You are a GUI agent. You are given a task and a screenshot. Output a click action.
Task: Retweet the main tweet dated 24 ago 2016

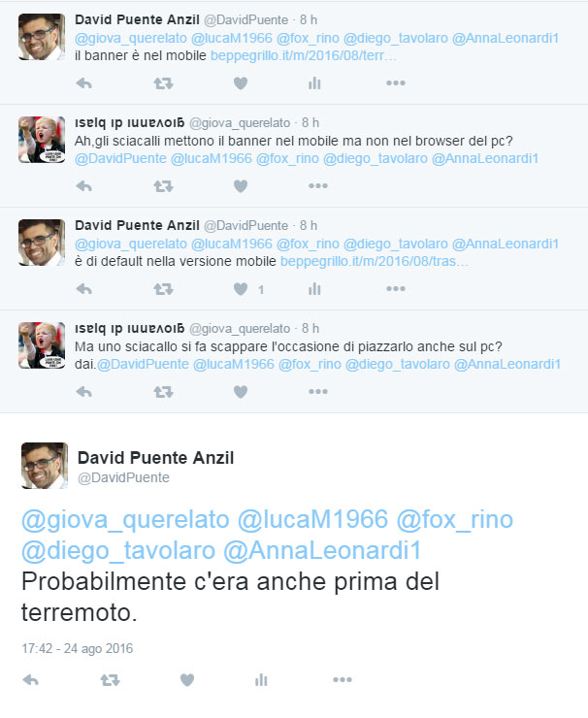[x=110, y=680]
